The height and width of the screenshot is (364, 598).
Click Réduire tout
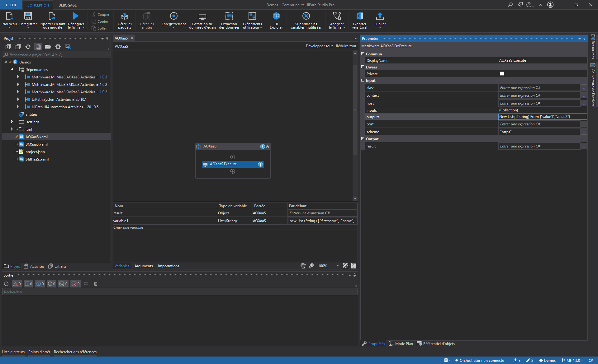pyautogui.click(x=346, y=46)
